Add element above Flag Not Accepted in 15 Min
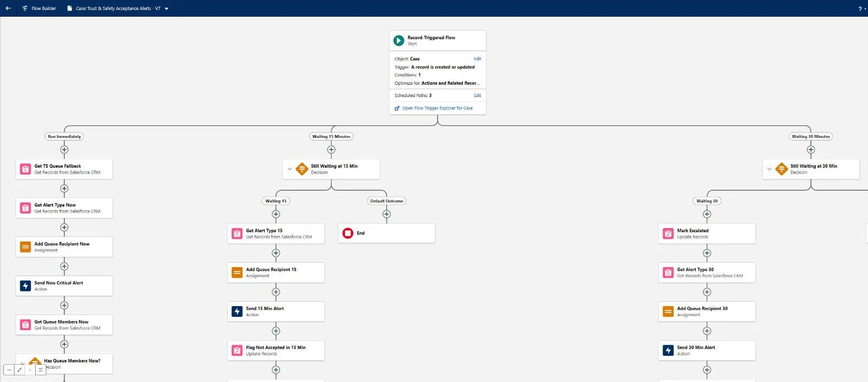Viewport: 868px width, 382px height. [x=275, y=331]
